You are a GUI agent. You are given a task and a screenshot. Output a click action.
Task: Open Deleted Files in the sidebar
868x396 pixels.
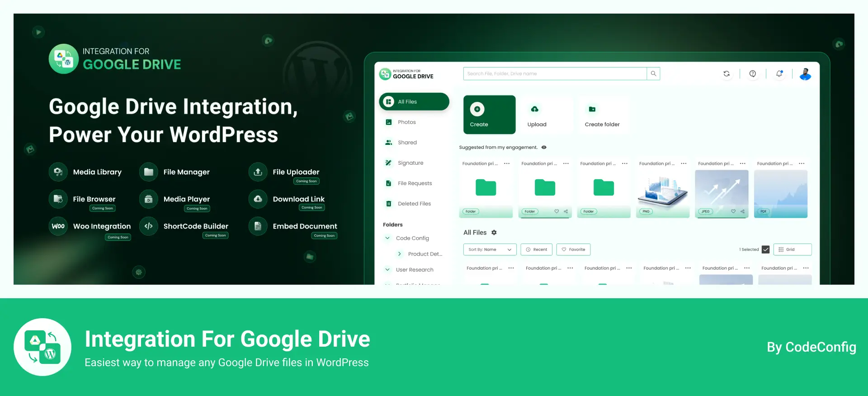[x=414, y=204]
